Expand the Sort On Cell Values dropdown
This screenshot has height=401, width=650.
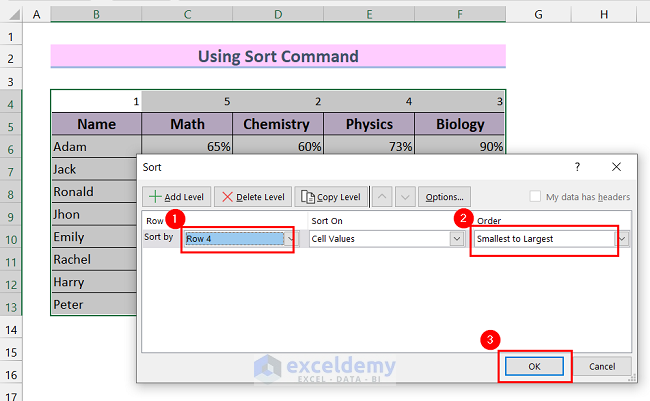(x=457, y=239)
